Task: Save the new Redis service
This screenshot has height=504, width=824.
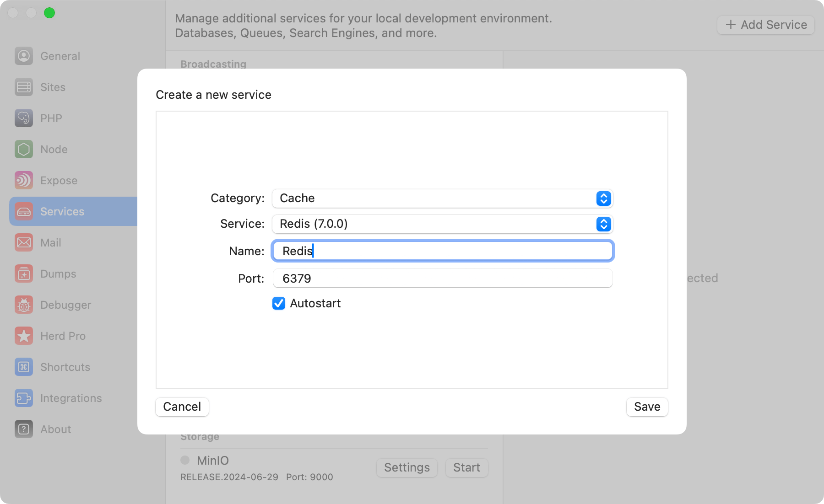Action: point(647,407)
